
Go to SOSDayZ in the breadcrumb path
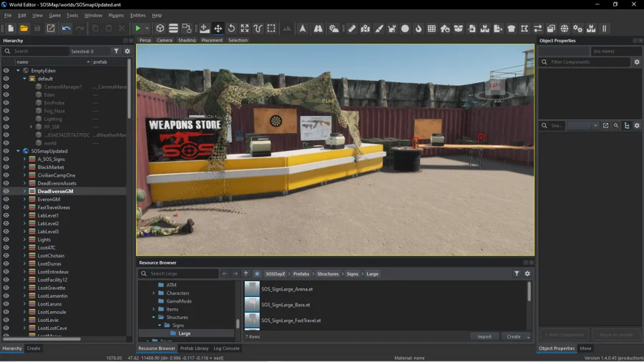coord(275,274)
